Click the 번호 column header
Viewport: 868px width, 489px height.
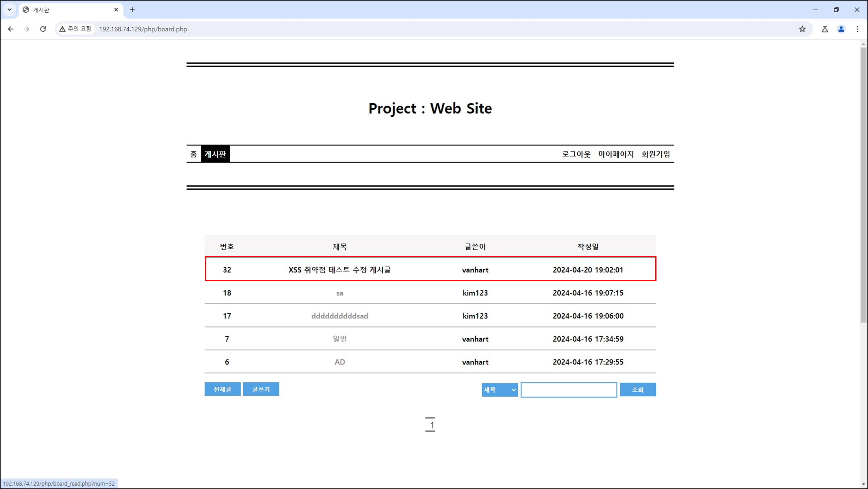coord(227,247)
